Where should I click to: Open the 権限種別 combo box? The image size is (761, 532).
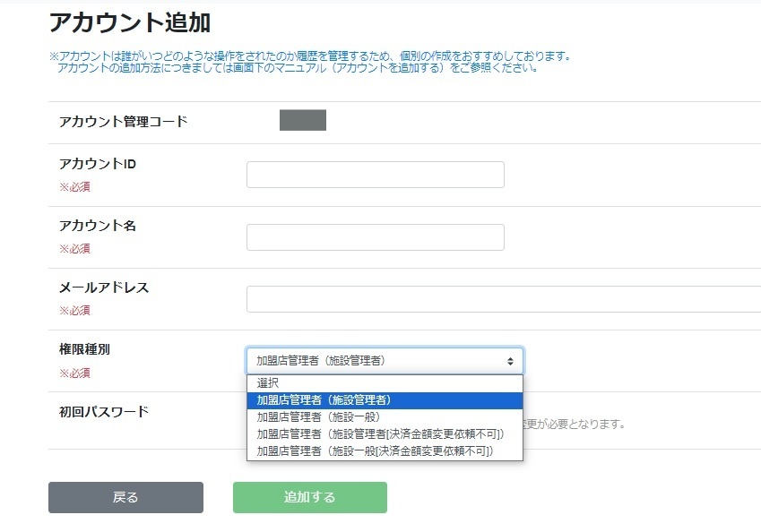pyautogui.click(x=385, y=360)
